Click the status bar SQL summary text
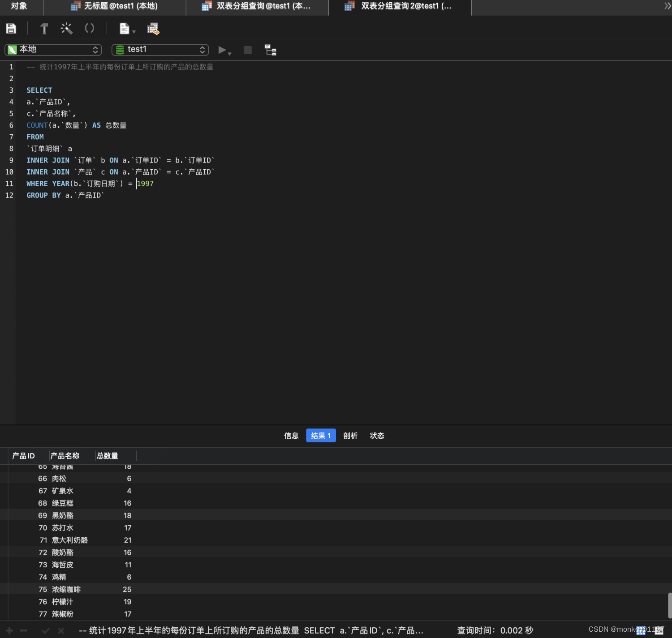Image resolution: width=672 pixels, height=638 pixels. click(x=251, y=630)
